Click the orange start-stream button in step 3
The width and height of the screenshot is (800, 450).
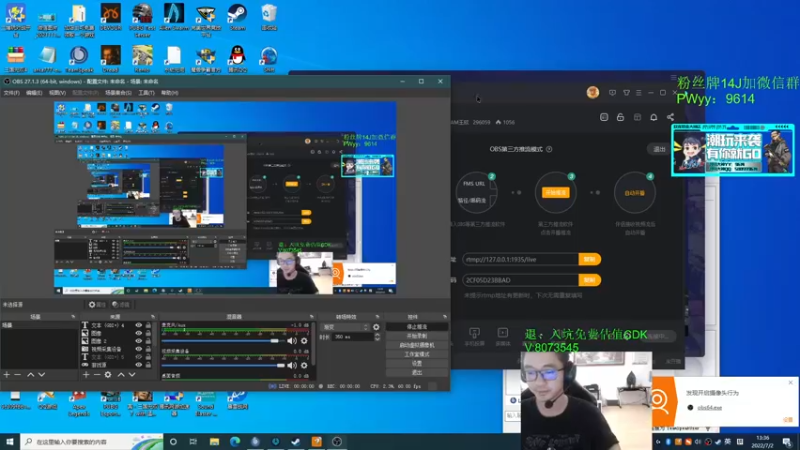click(556, 193)
